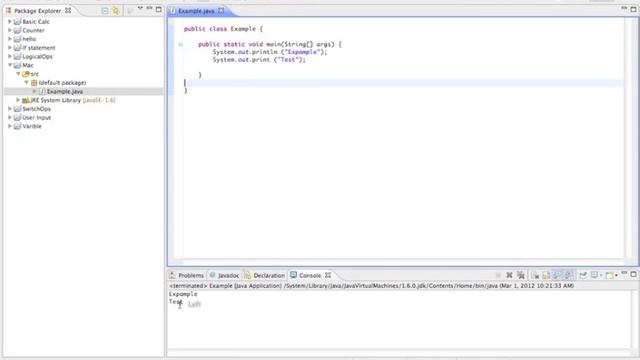Screen dimensions: 640x360
Task: Close the Example.java editor tab
Action: (x=221, y=11)
